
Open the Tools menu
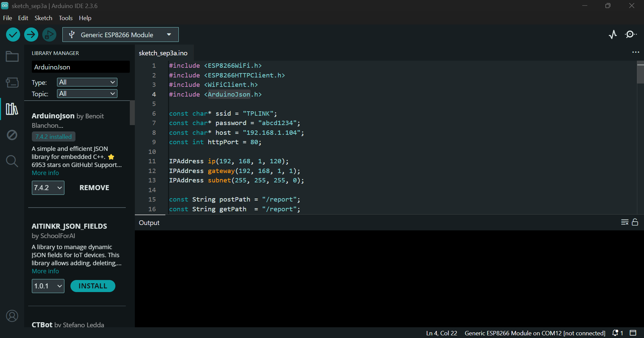click(66, 18)
